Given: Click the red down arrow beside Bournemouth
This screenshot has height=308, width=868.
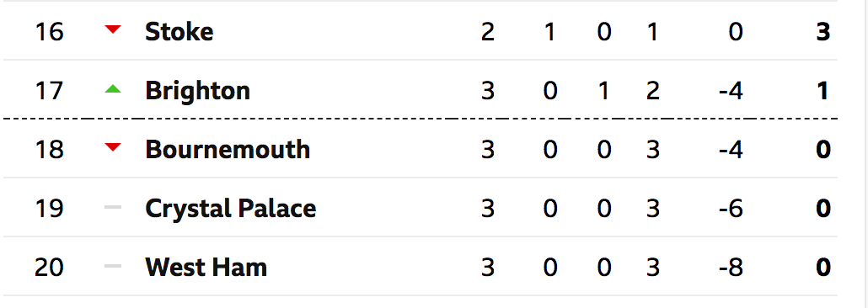Looking at the screenshot, I should pyautogui.click(x=113, y=146).
